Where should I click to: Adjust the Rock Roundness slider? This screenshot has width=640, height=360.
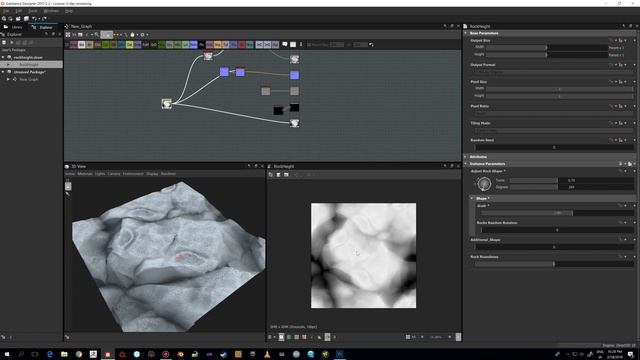pyautogui.click(x=554, y=264)
